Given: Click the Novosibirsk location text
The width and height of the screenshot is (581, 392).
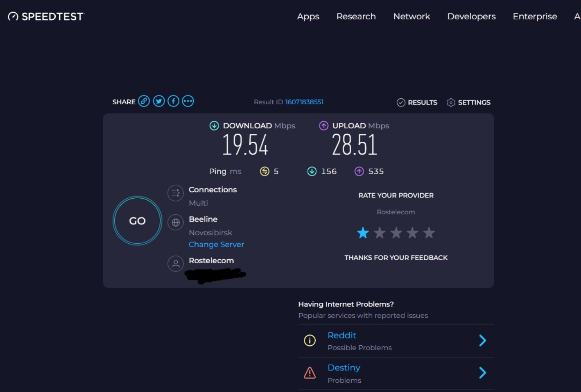Looking at the screenshot, I should pyautogui.click(x=211, y=233).
